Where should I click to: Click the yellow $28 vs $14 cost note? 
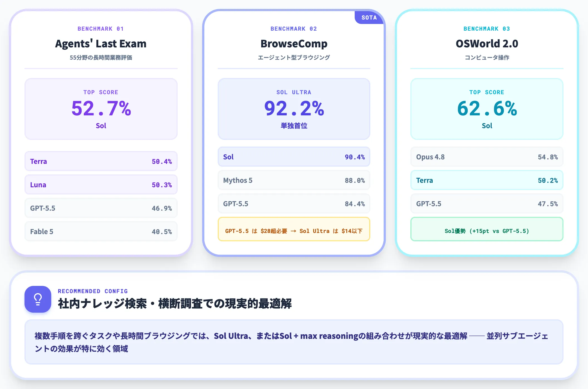(294, 229)
